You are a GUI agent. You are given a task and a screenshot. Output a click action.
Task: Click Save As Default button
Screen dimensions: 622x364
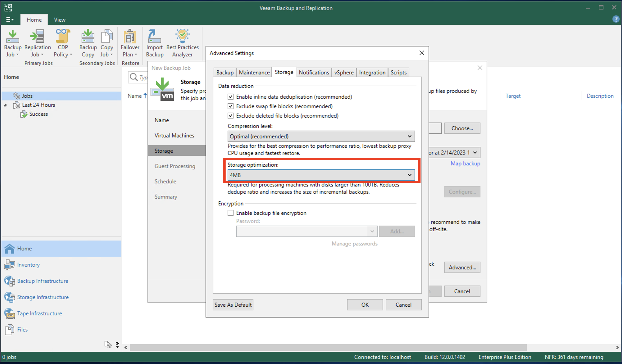[233, 305]
